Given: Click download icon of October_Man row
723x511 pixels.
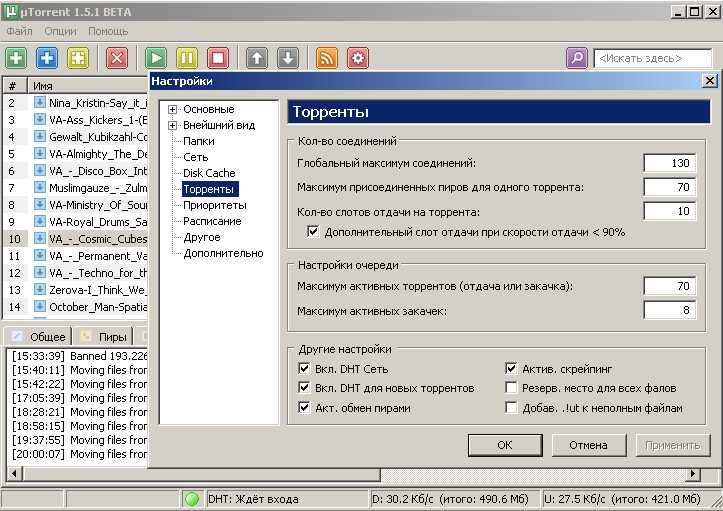Looking at the screenshot, I should [x=40, y=307].
